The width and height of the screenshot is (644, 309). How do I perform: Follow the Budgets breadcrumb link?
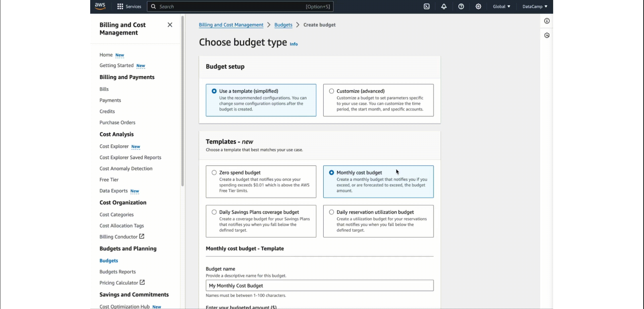coord(283,25)
